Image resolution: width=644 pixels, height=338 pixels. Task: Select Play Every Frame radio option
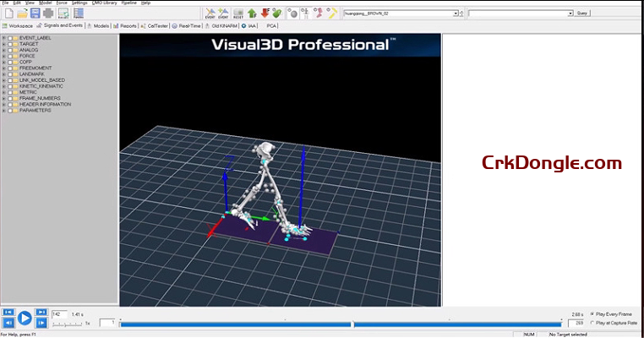coord(592,313)
